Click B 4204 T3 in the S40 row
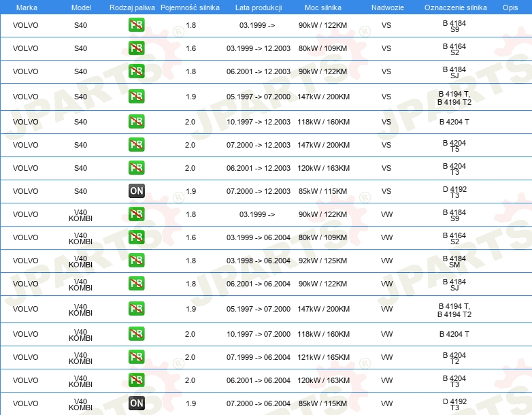The width and height of the screenshot is (532, 415). click(454, 169)
